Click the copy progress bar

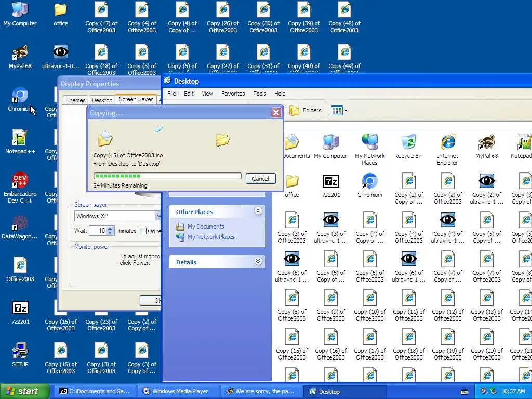pos(167,176)
